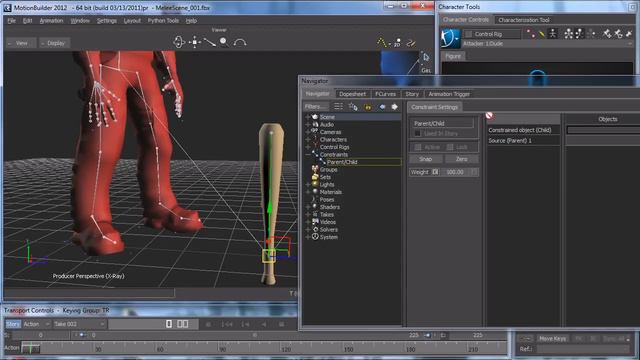Click the Ref. input field

pyautogui.click(x=582, y=349)
